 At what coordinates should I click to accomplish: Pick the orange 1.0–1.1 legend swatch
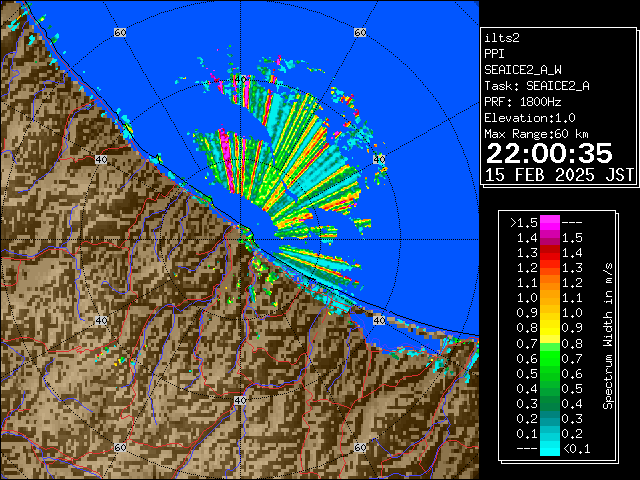click(549, 298)
